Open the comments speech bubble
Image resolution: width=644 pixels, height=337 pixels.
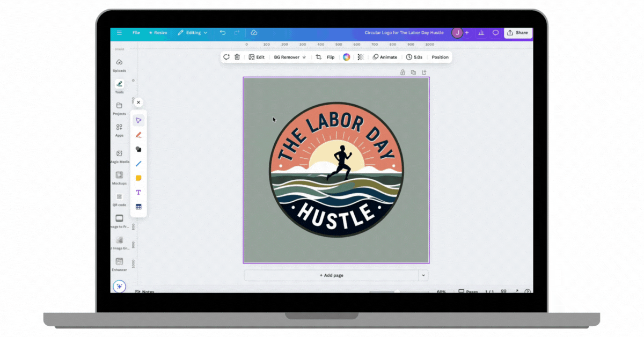[x=496, y=33]
